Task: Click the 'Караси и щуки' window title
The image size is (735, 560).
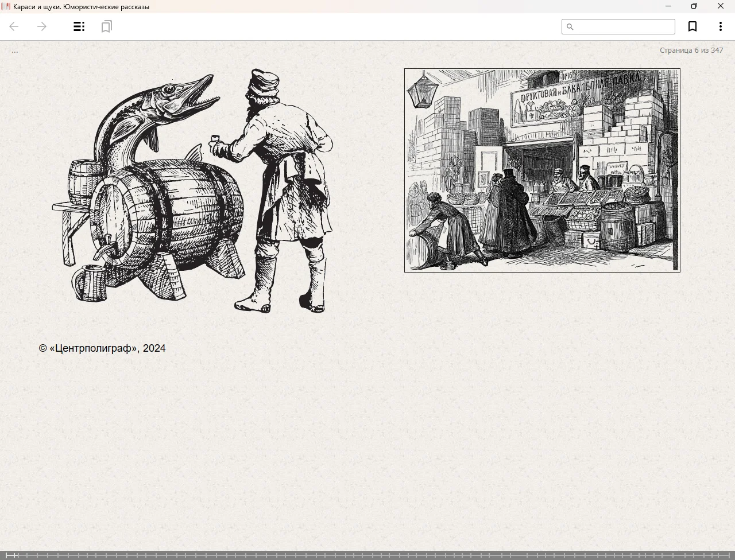Action: 81,7
